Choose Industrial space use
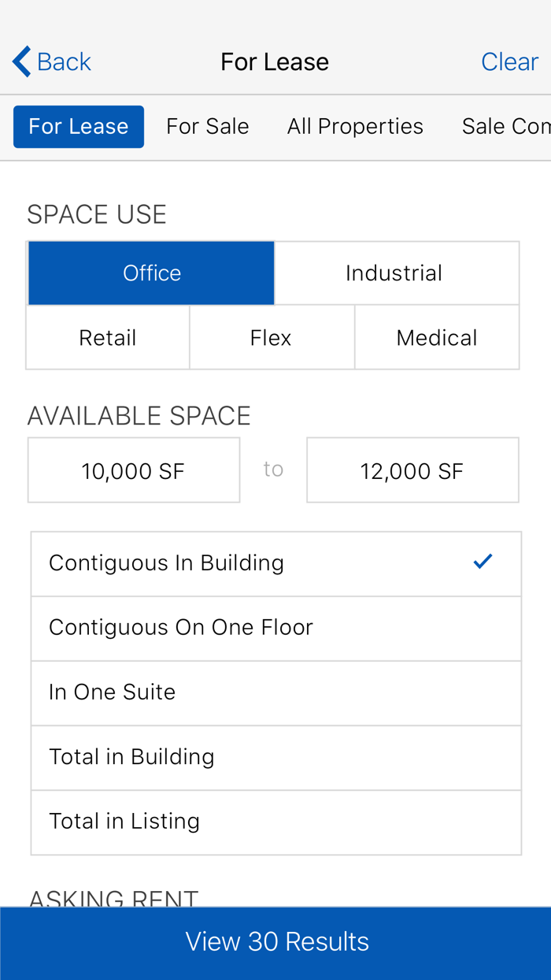Viewport: 551px width, 980px height. (x=394, y=272)
